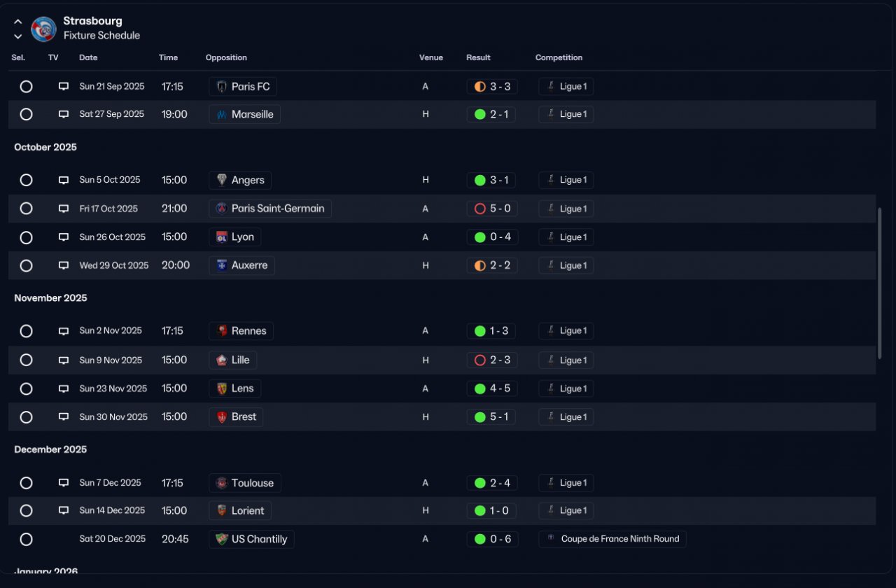
Task: Click the TV icon for Marseille fixture
Action: 64,114
